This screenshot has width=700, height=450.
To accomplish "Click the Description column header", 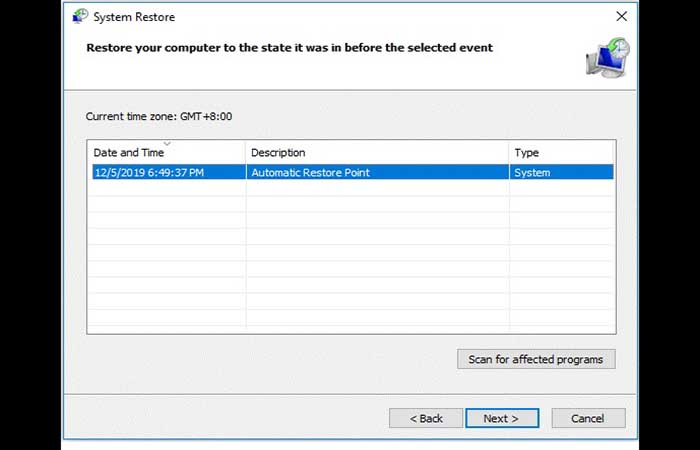I will [377, 153].
